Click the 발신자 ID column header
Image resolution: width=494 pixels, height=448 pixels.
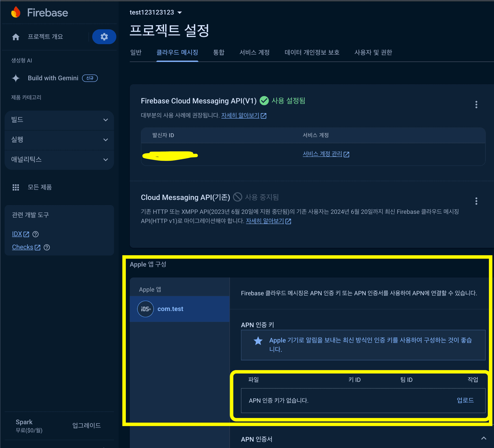click(163, 135)
